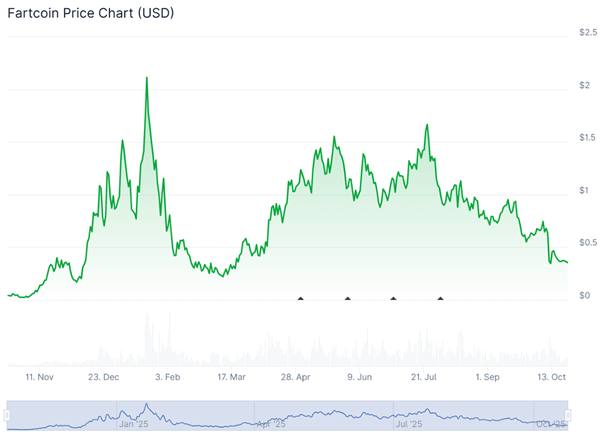Screen dimensions: 605x441
Task: Click the triangle marker just after 21. Jul
Action: [441, 298]
